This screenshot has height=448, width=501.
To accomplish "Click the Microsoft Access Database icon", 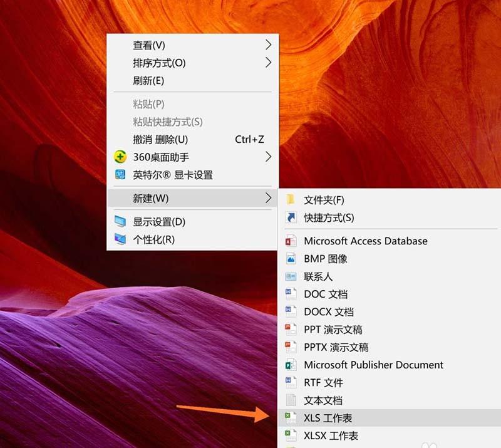I will tap(290, 241).
